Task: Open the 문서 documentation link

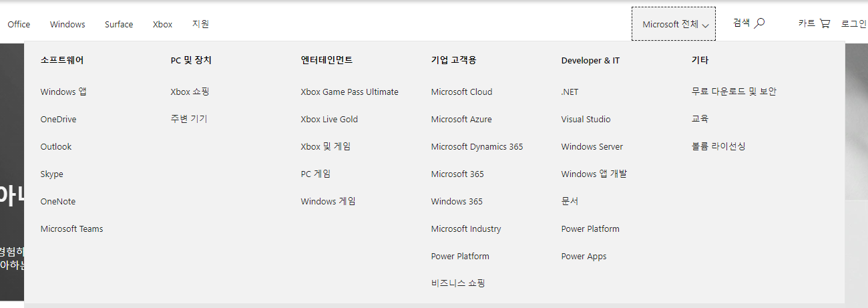Action: tap(570, 201)
